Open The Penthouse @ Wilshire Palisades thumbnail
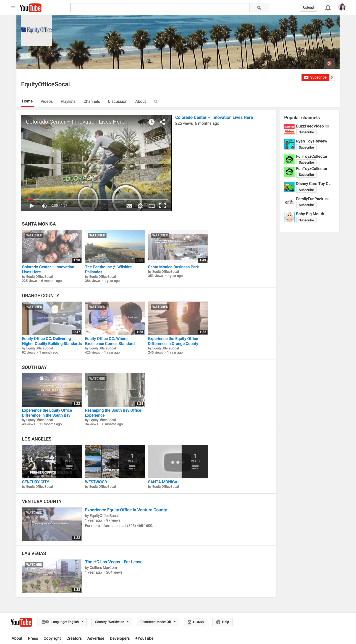356x644 pixels. tap(115, 246)
